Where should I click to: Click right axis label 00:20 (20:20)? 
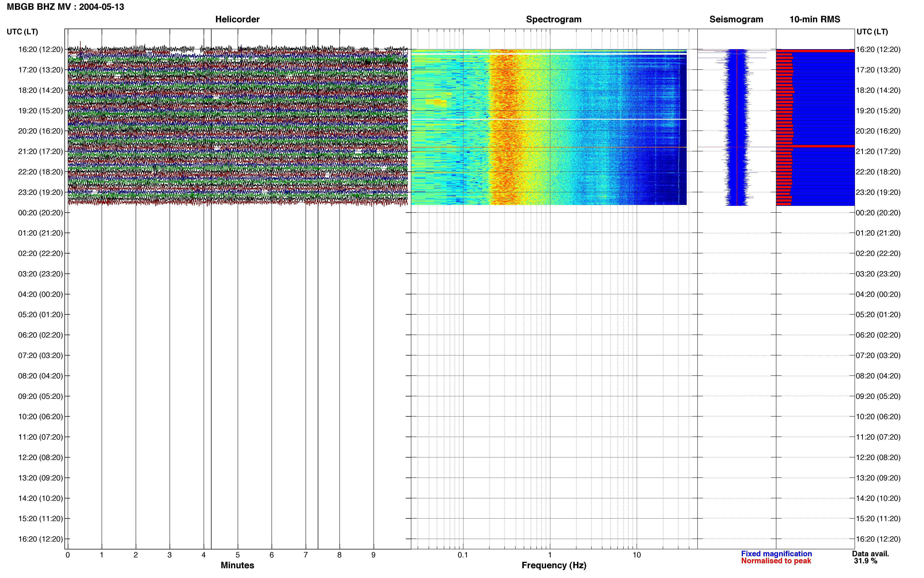pyautogui.click(x=878, y=212)
